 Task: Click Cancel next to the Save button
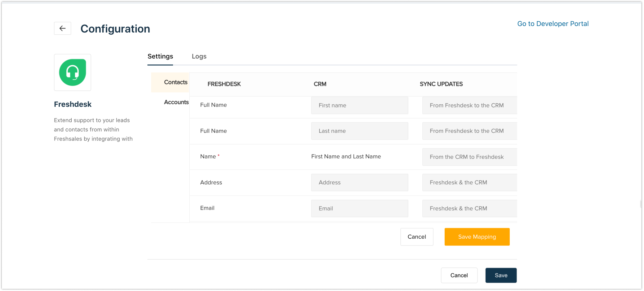pos(459,275)
